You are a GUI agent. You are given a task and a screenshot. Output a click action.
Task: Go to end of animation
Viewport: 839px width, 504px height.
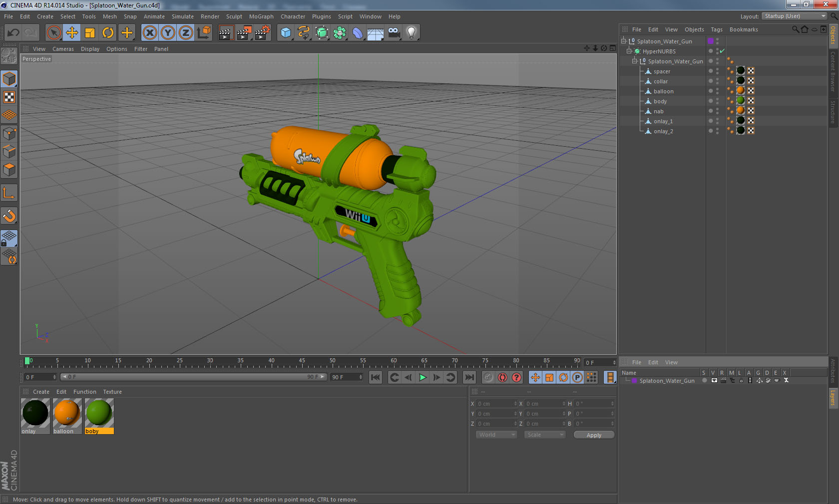click(x=469, y=377)
